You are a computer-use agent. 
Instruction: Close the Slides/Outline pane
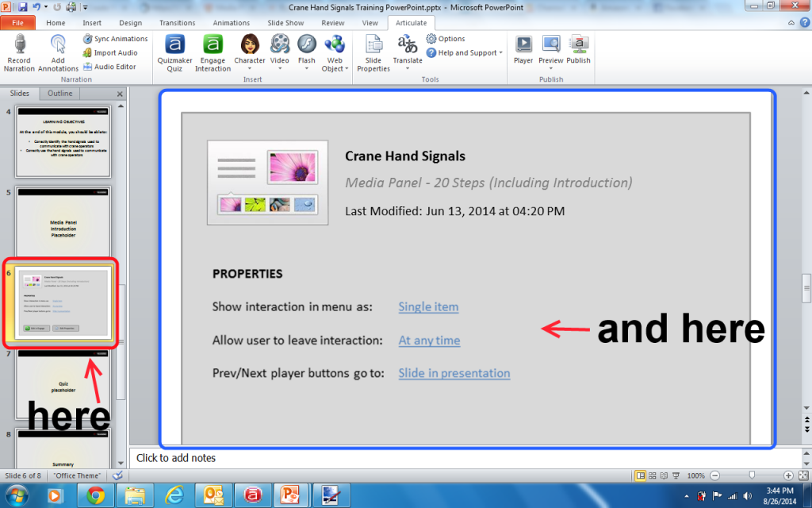[121, 94]
